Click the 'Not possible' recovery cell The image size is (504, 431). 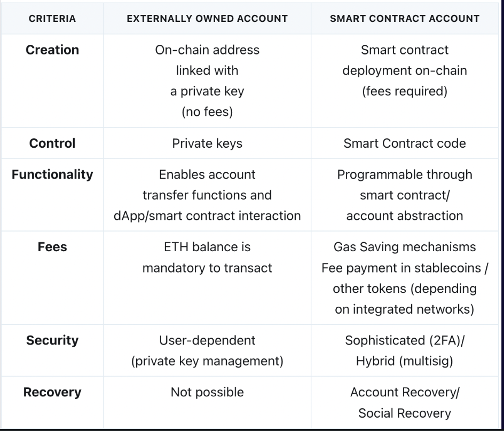[x=207, y=393]
